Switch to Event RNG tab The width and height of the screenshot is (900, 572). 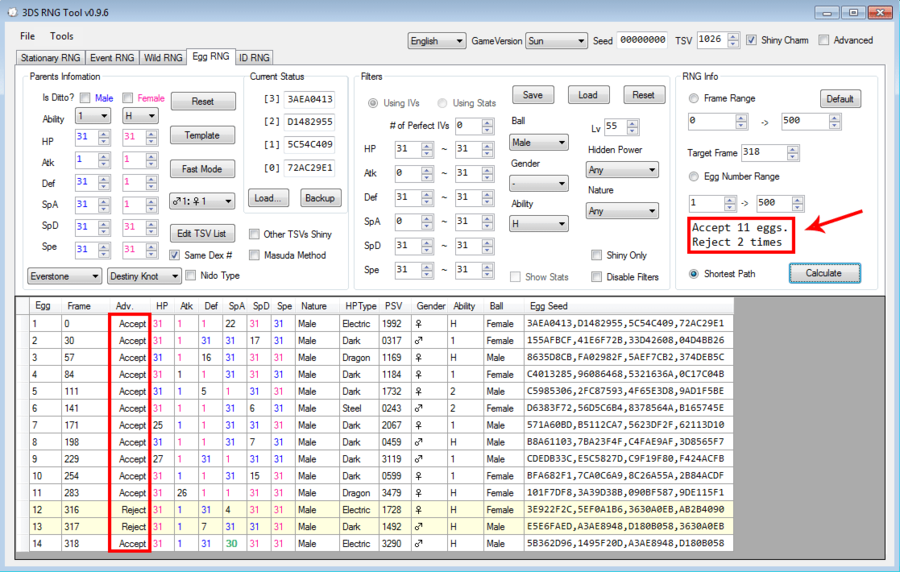click(x=112, y=57)
